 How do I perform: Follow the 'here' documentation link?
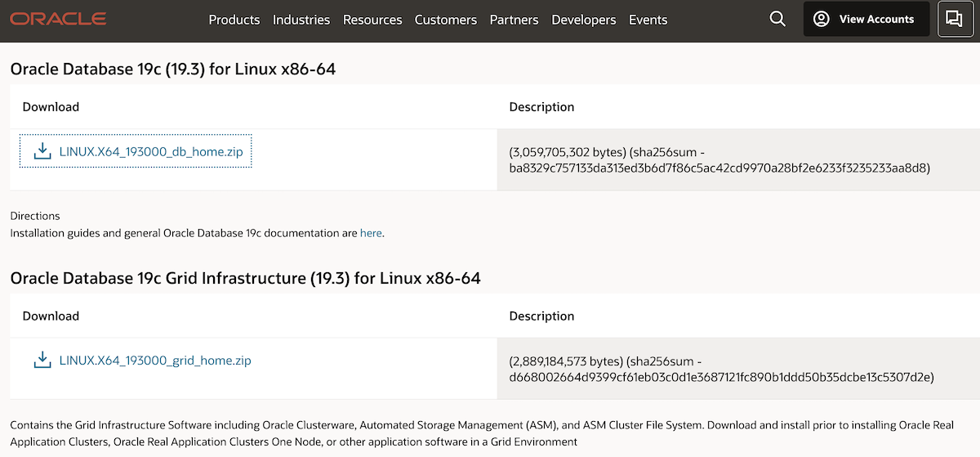[371, 233]
